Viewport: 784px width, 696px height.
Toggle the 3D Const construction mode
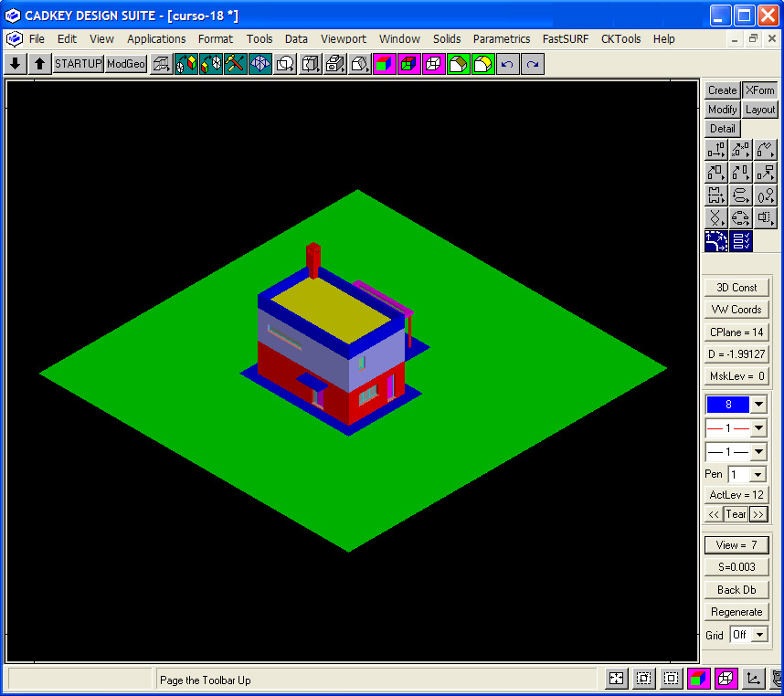[736, 288]
